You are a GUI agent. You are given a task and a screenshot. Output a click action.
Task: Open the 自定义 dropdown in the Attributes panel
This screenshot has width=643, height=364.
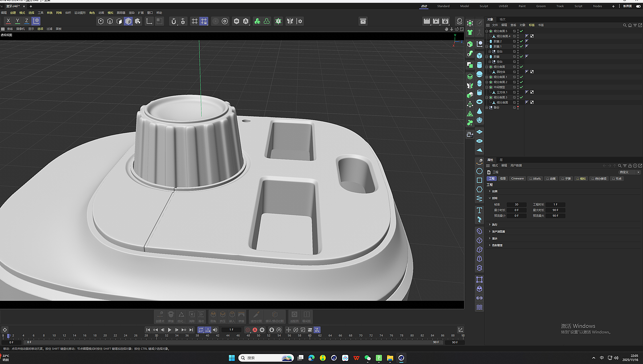[x=629, y=172]
